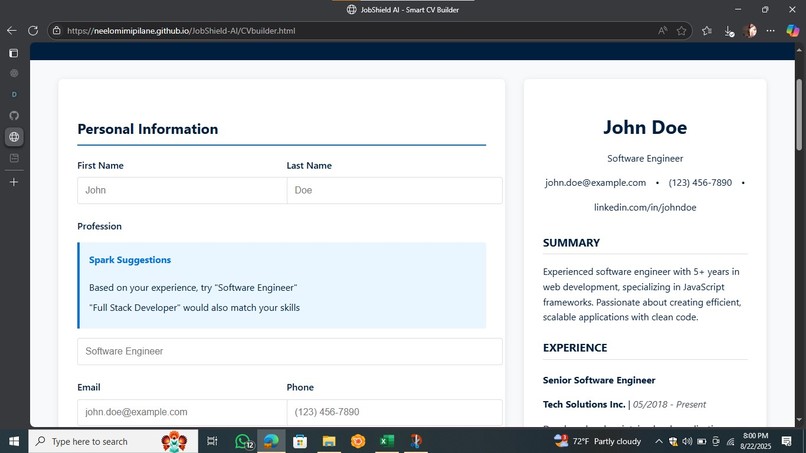Click the Last Name input field
The image size is (806, 453).
click(394, 190)
